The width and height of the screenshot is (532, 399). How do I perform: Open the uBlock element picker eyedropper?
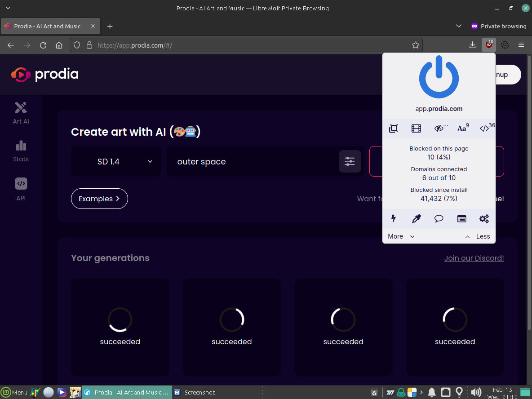coord(416,219)
